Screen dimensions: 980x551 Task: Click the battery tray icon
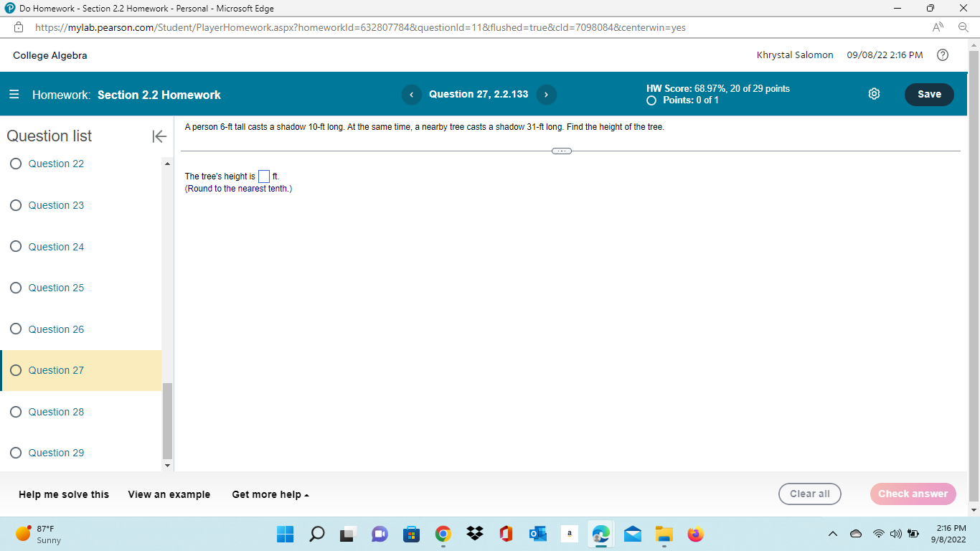point(913,534)
